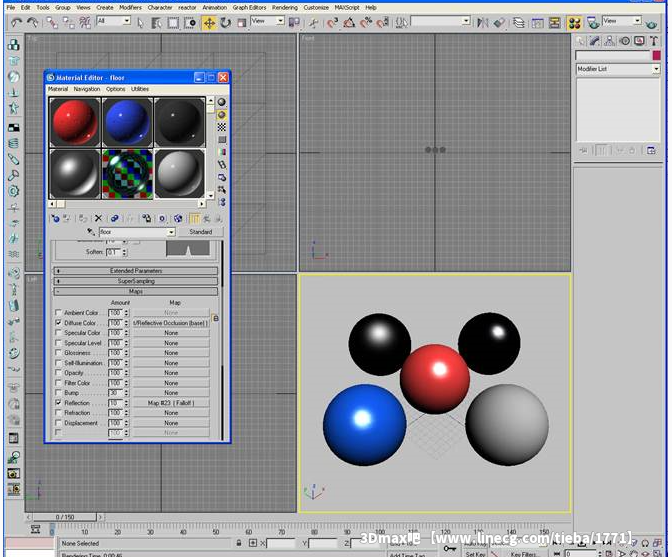
Task: Open the Material Editor toolbar icon
Action: pos(575,23)
